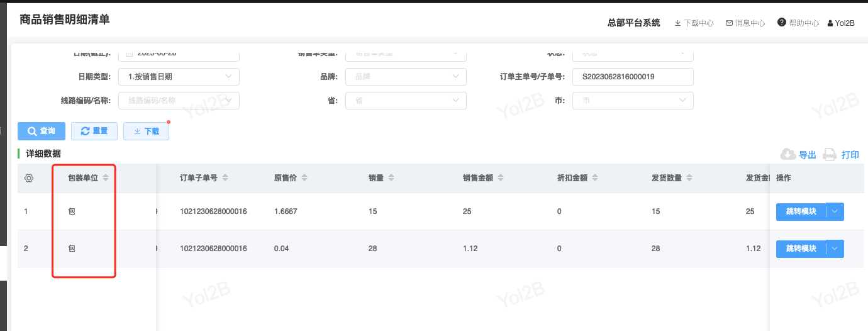Click the printer icon

point(830,155)
